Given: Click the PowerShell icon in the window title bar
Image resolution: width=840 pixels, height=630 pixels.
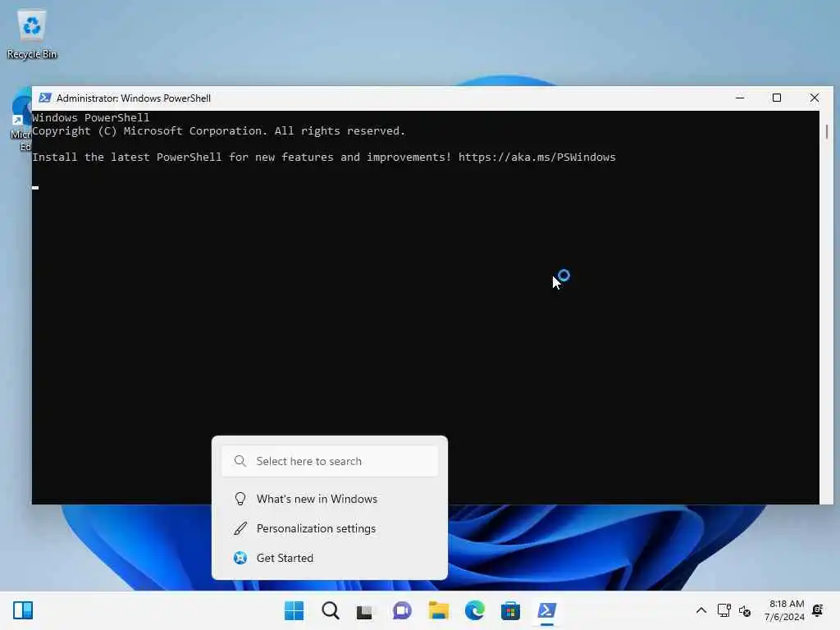Looking at the screenshot, I should tap(45, 98).
